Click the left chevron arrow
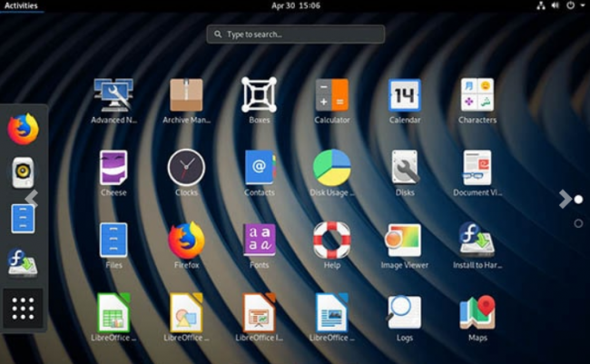The width and height of the screenshot is (590, 364). 32,199
